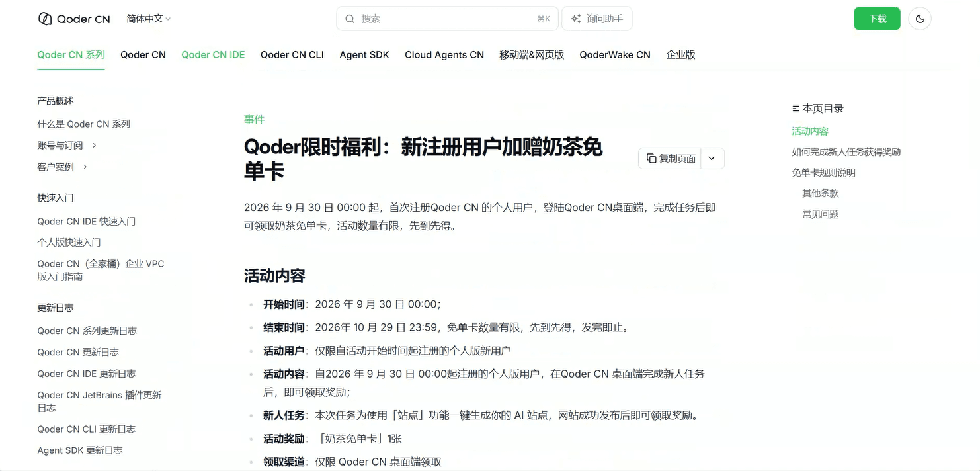Jump to 其他条款 in contents

(821, 193)
